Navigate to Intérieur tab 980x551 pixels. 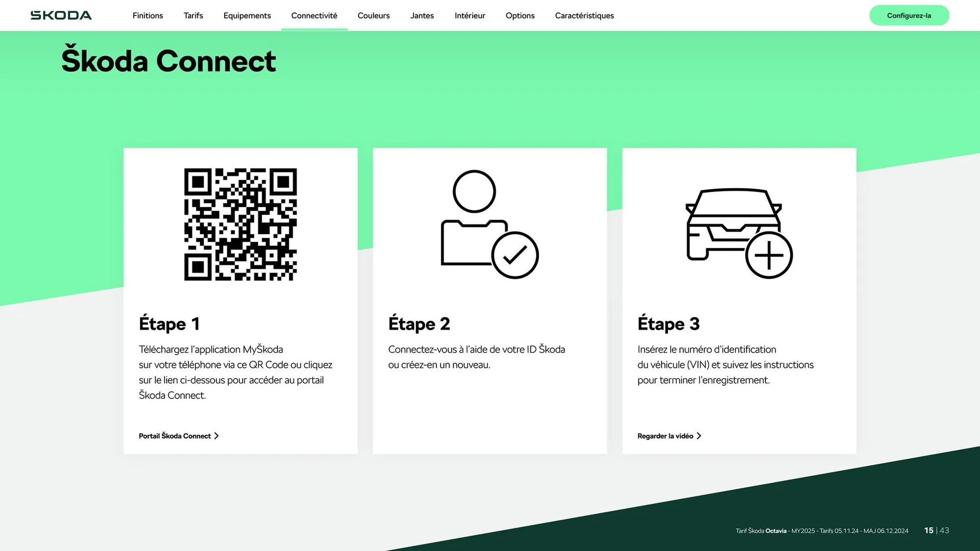click(470, 15)
